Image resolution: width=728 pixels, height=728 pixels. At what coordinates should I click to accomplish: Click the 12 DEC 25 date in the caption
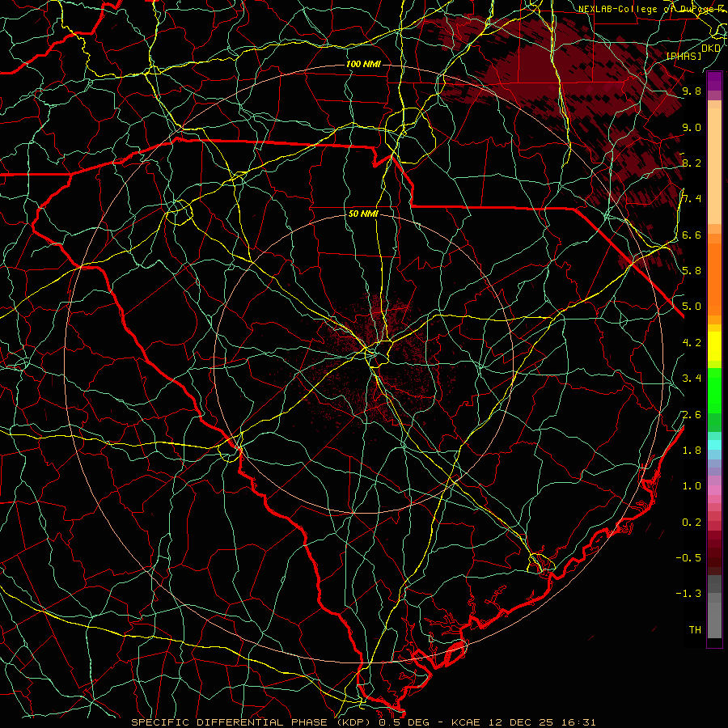click(522, 722)
